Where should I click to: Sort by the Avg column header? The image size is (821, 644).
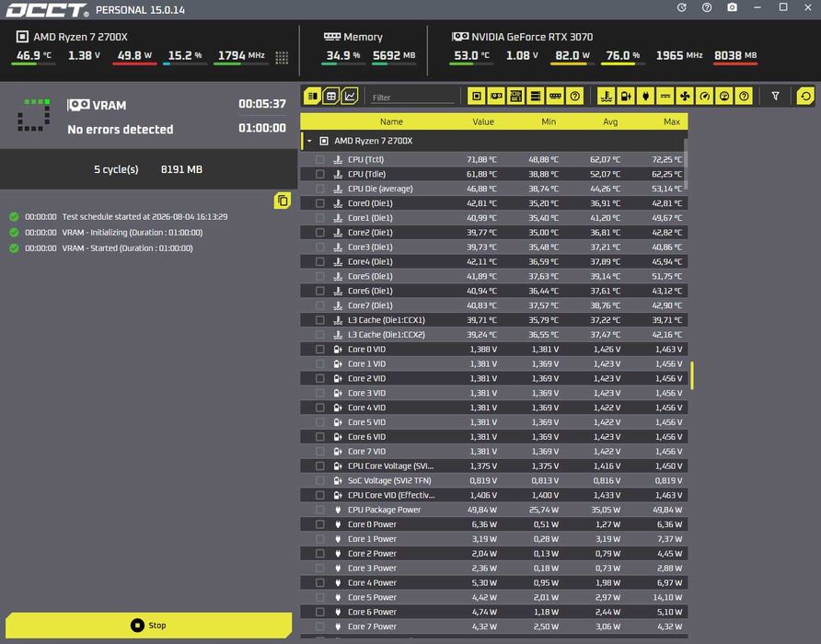click(610, 121)
